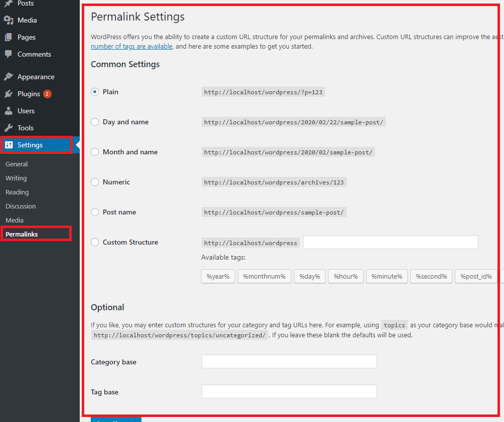Open the Permalinks submenu item
Viewport: 504px width, 422px height.
point(22,234)
